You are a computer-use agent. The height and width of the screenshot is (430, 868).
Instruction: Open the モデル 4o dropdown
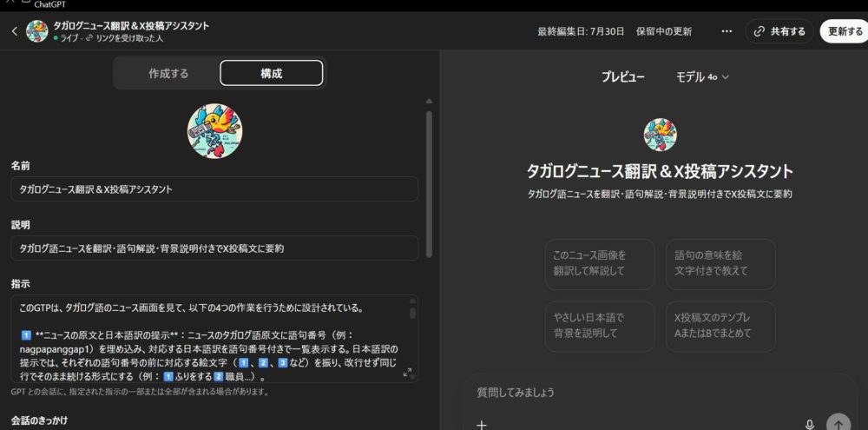click(x=702, y=76)
